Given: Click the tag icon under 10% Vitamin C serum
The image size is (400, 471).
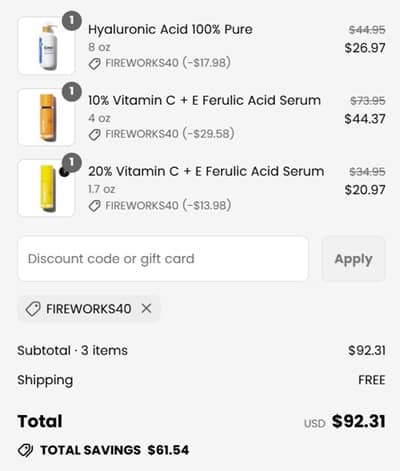Looking at the screenshot, I should (95, 135).
